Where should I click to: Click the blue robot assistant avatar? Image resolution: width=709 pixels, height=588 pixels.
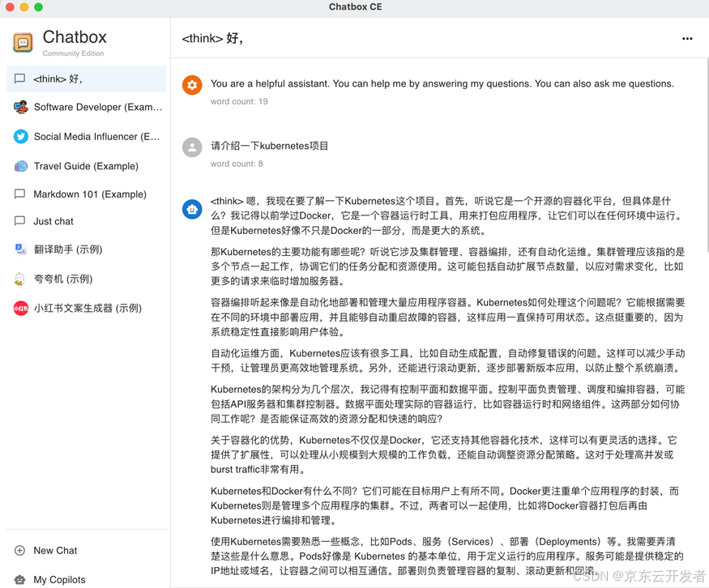click(x=192, y=210)
